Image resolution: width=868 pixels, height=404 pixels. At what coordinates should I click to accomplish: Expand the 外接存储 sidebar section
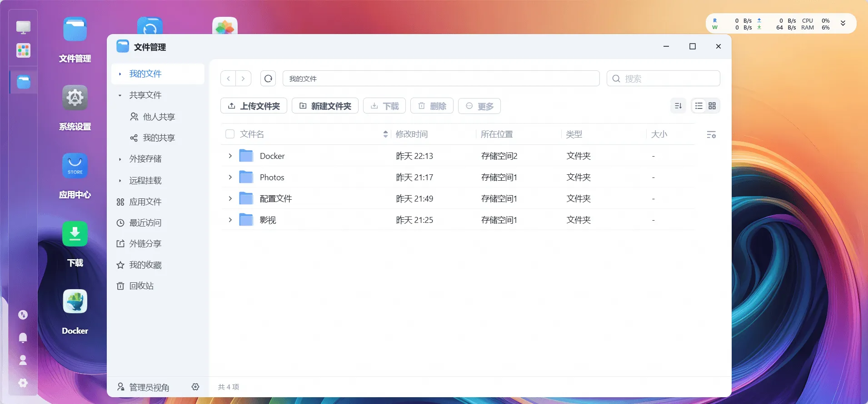click(x=120, y=159)
